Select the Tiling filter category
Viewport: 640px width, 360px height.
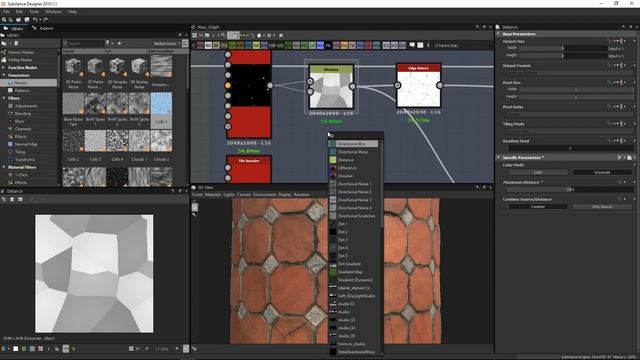20,152
